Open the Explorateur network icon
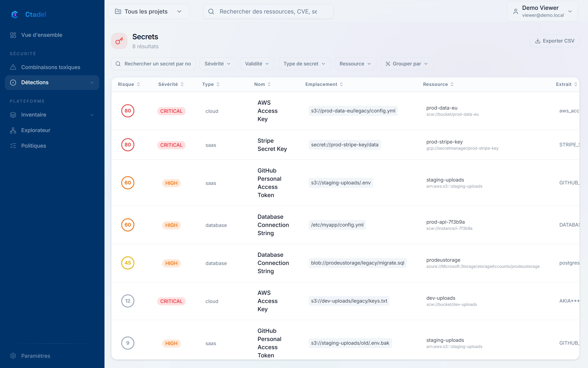Screen dimensions: 588x368 (x=13, y=130)
